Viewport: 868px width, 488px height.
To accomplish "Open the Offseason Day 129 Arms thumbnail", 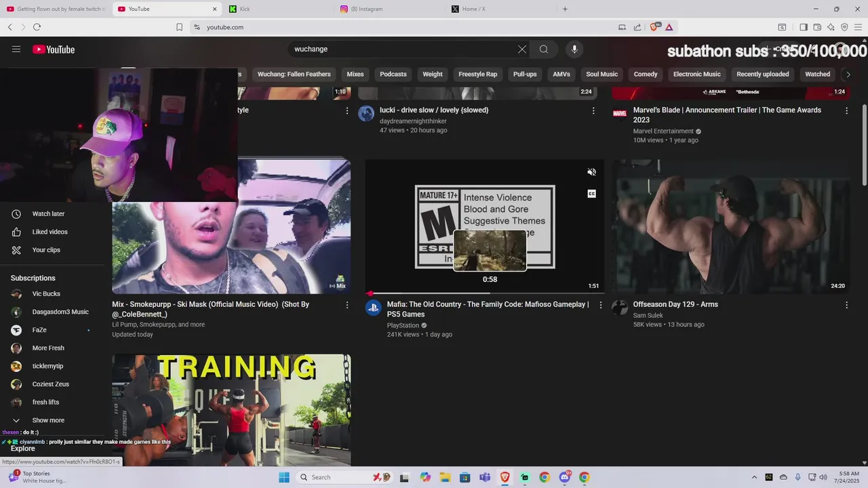I will click(x=731, y=226).
